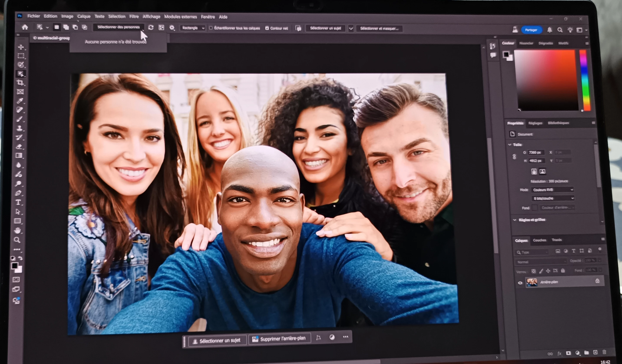Enable Échantillonner tous les calques checkbox
This screenshot has height=364, width=622.
211,28
